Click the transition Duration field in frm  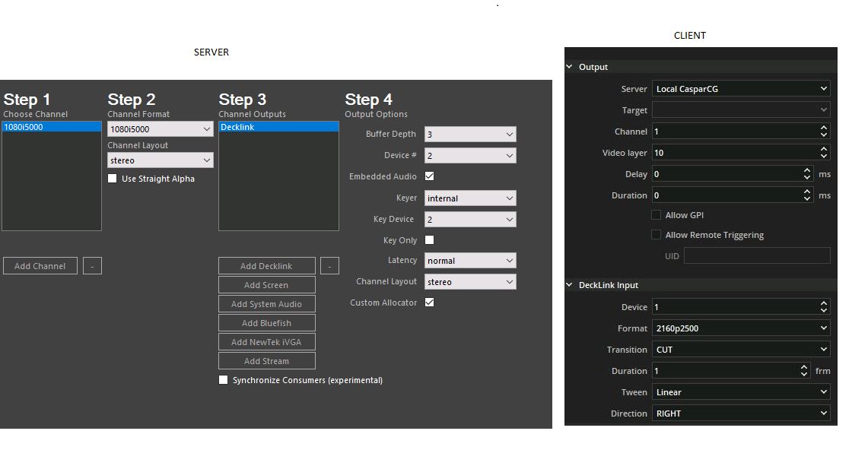tap(731, 371)
